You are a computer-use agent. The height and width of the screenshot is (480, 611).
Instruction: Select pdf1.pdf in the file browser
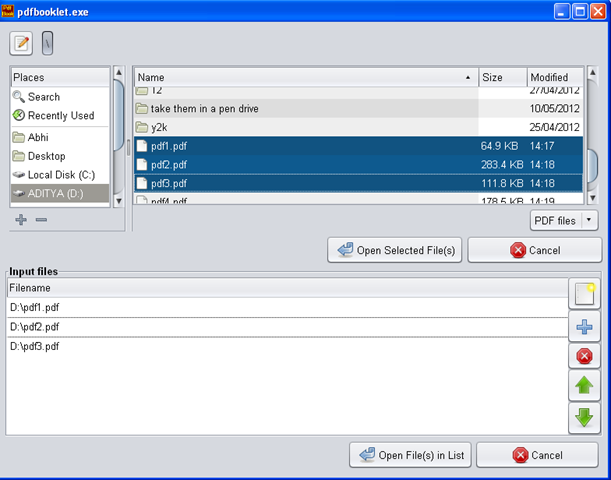click(x=358, y=146)
